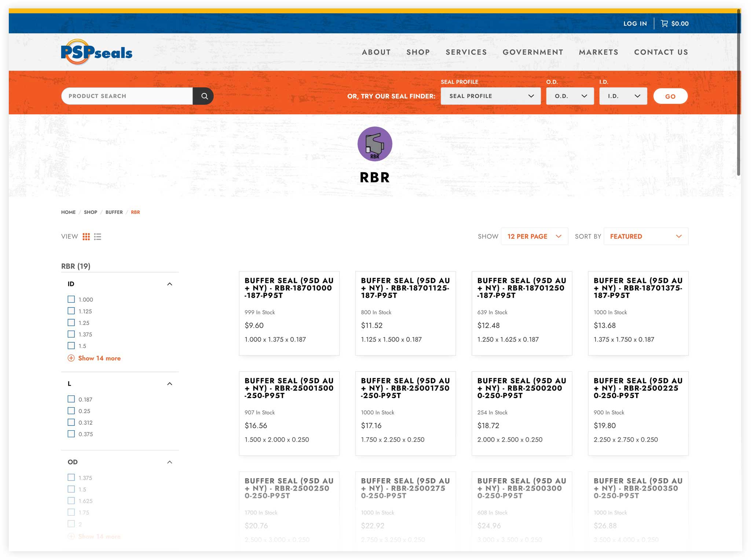This screenshot has height=560, width=751.
Task: Switch to list view layout
Action: pos(98,236)
